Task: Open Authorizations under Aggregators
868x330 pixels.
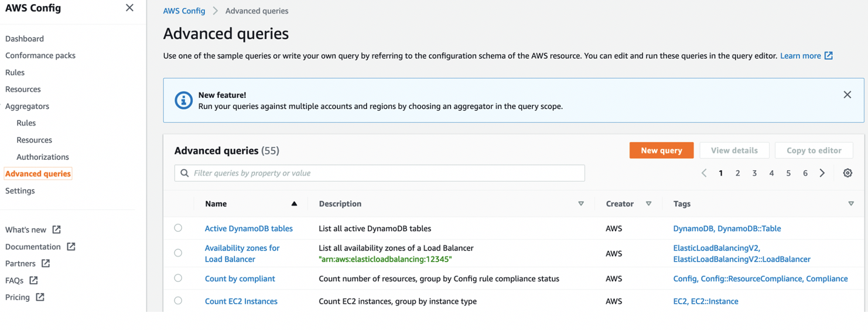Action: pyautogui.click(x=43, y=157)
